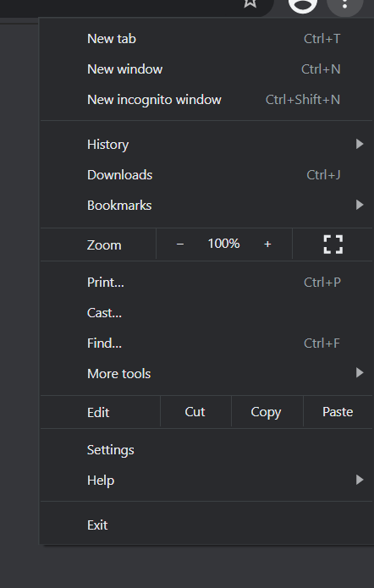Click the three-dot Chrome menu icon
Image resolution: width=374 pixels, height=588 pixels.
tap(345, 4)
